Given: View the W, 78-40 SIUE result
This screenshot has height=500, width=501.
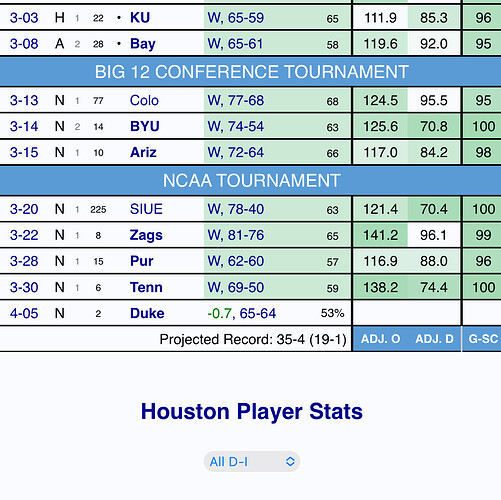Looking at the screenshot, I should pyautogui.click(x=236, y=209).
